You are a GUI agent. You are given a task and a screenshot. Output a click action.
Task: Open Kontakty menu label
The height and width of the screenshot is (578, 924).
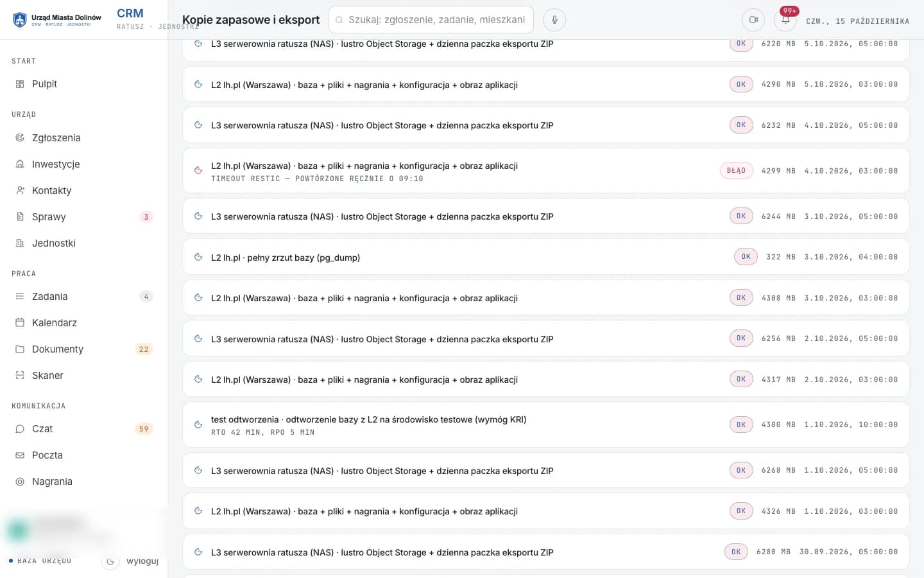52,190
